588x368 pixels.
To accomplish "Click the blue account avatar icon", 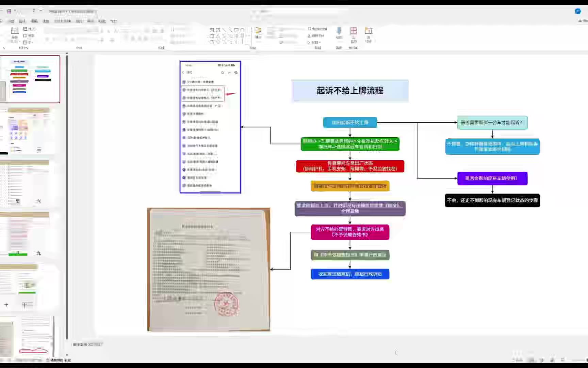I will click(577, 11).
